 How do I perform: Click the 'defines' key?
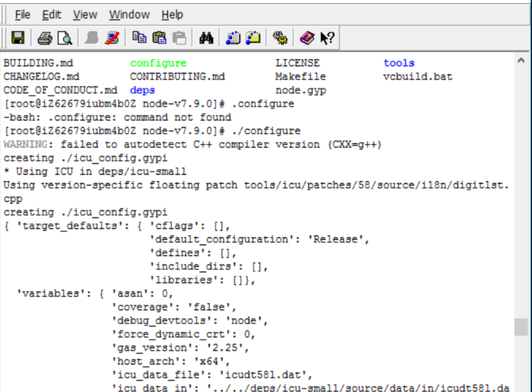click(181, 253)
